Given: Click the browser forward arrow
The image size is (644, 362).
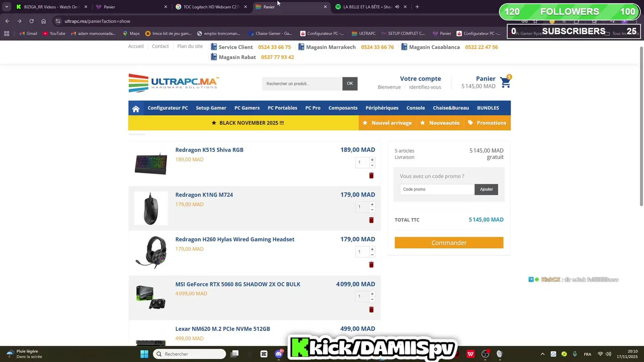Looking at the screenshot, I should [19, 21].
